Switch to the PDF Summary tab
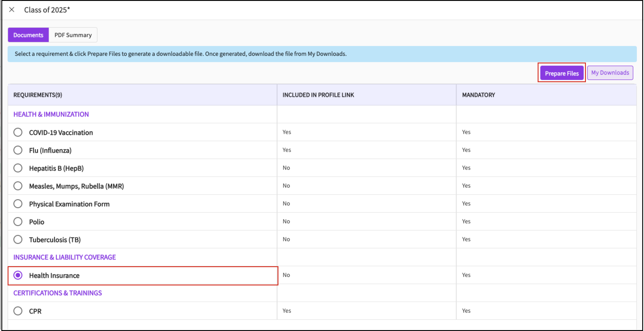Screen dimensions: 644x331 73,35
